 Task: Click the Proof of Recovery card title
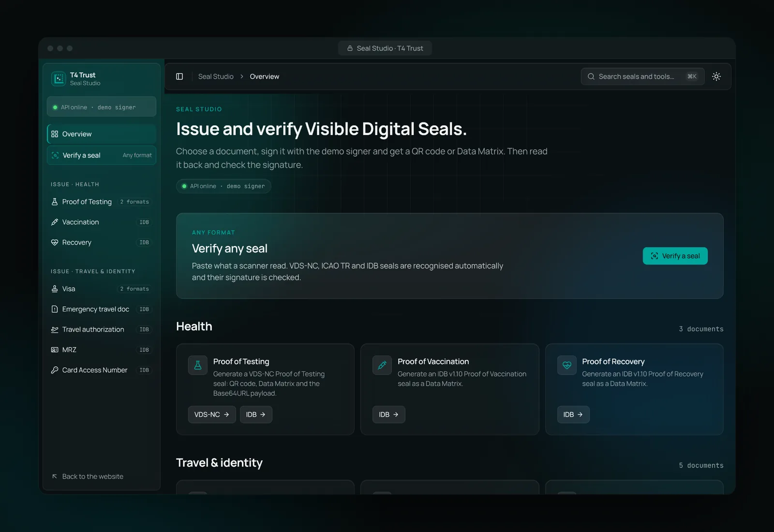(613, 362)
